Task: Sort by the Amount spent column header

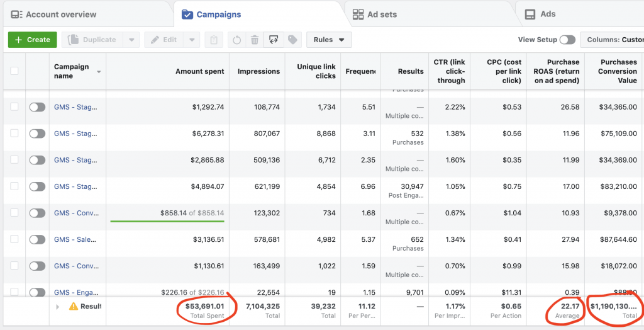Action: coord(199,71)
